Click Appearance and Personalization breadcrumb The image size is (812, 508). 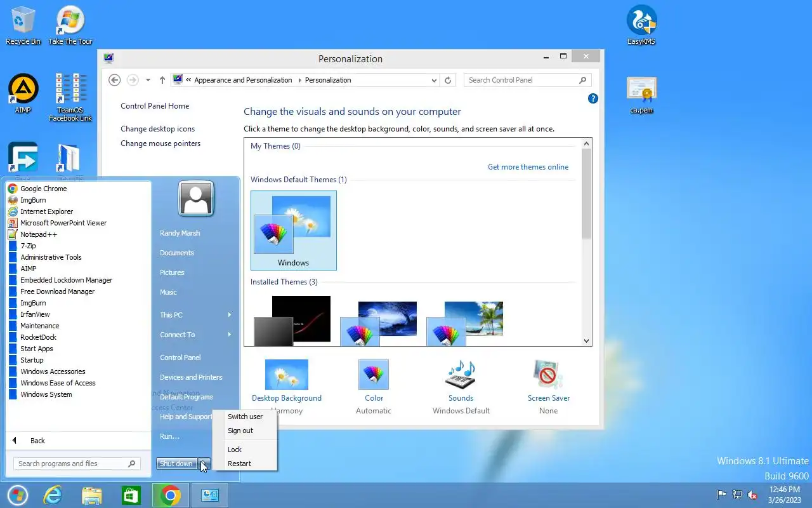(x=243, y=80)
